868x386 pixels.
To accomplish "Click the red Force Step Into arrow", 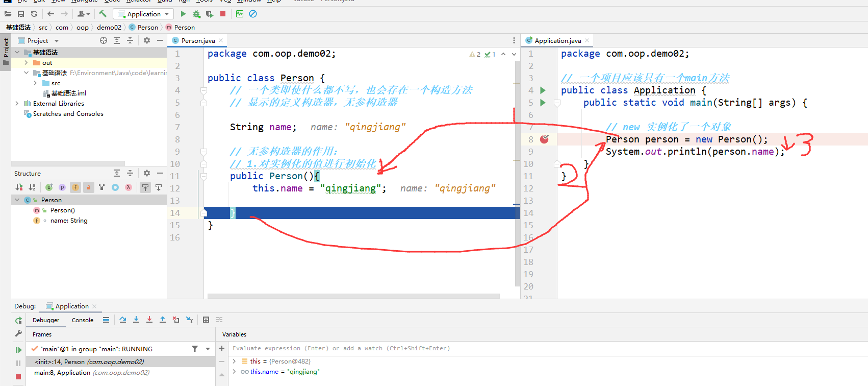I will 149,320.
